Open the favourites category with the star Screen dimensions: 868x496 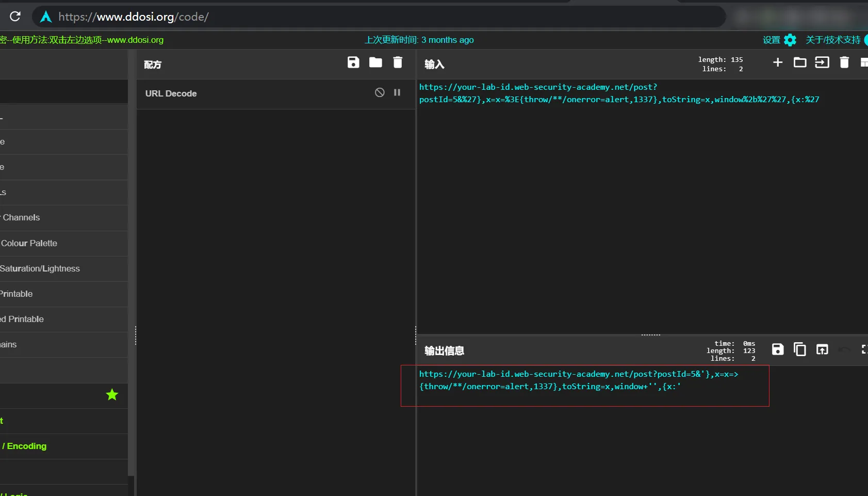click(64, 395)
